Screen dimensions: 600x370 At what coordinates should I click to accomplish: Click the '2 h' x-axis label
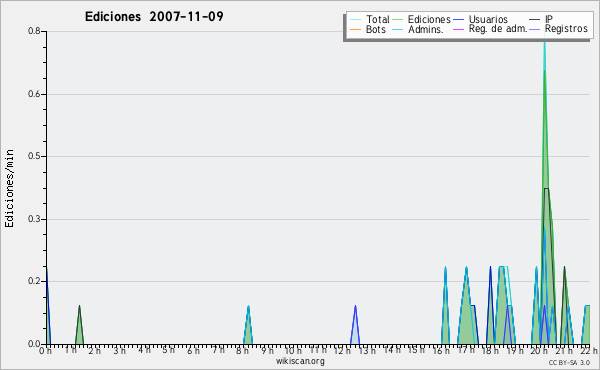pos(95,350)
